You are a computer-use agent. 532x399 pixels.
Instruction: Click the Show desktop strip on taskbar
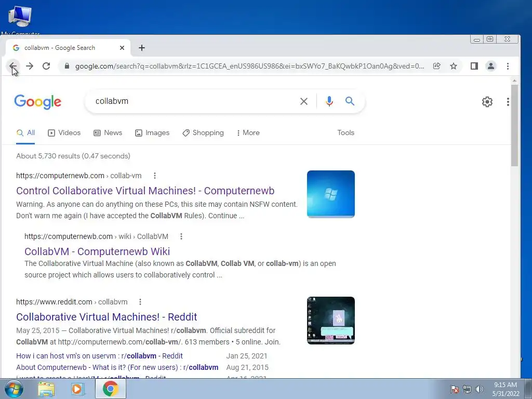pyautogui.click(x=528, y=389)
